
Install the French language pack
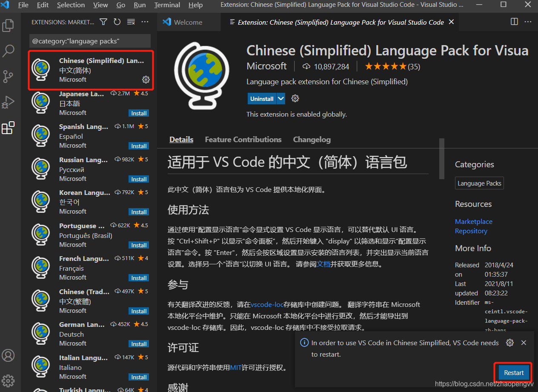[x=139, y=278]
